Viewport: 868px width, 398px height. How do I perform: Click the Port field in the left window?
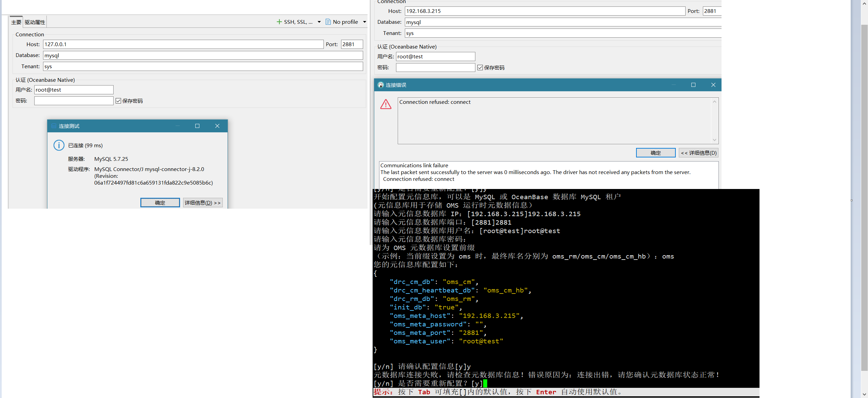(x=352, y=44)
